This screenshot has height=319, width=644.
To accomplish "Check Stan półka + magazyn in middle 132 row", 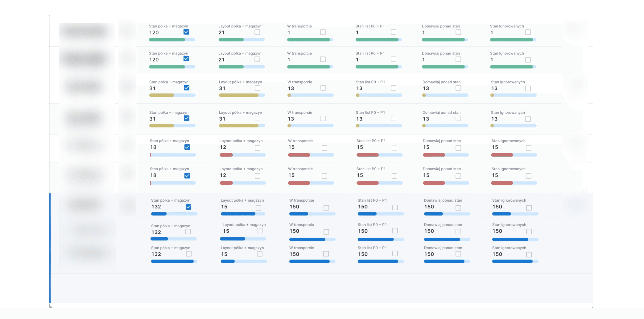I will (x=188, y=232).
